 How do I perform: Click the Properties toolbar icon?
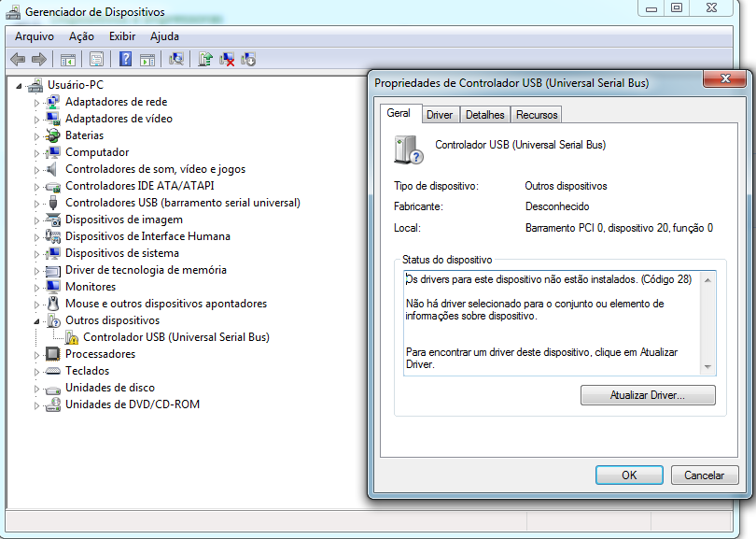pos(95,59)
